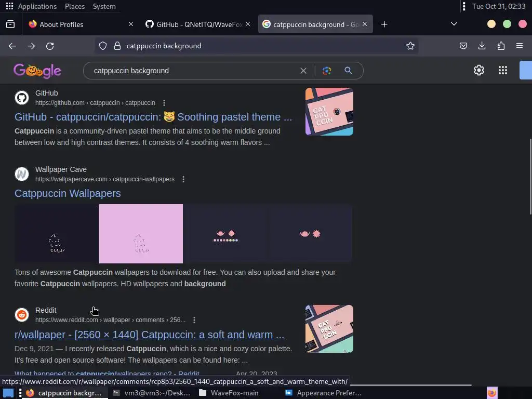
Task: Open the Downloads panel
Action: click(x=482, y=46)
